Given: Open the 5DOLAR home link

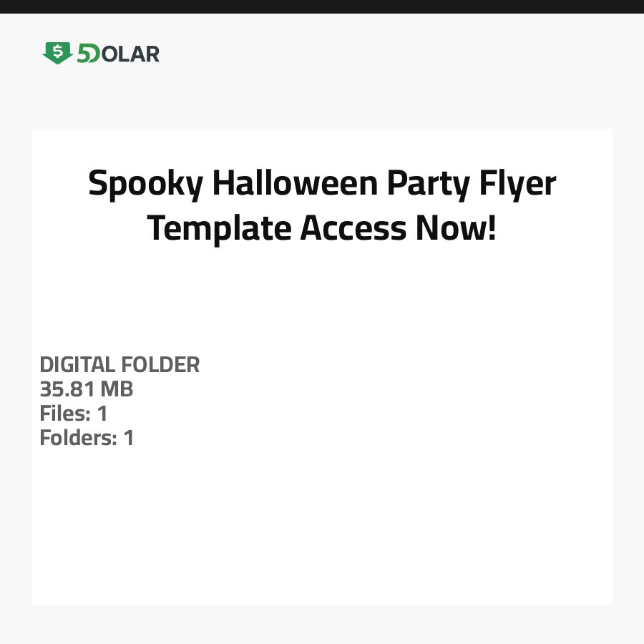Looking at the screenshot, I should coord(101,54).
